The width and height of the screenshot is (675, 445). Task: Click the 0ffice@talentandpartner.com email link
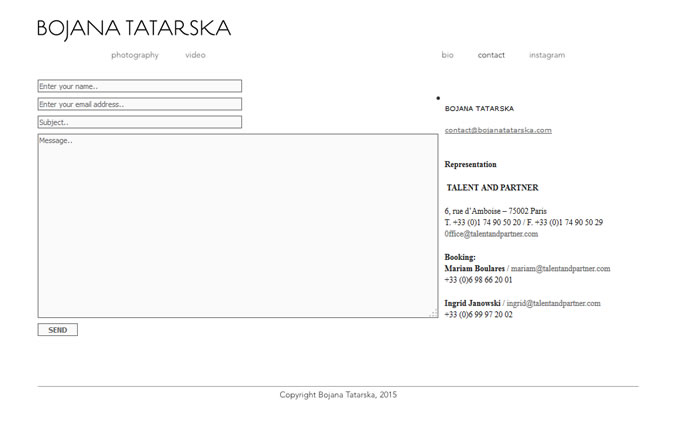coord(491,234)
